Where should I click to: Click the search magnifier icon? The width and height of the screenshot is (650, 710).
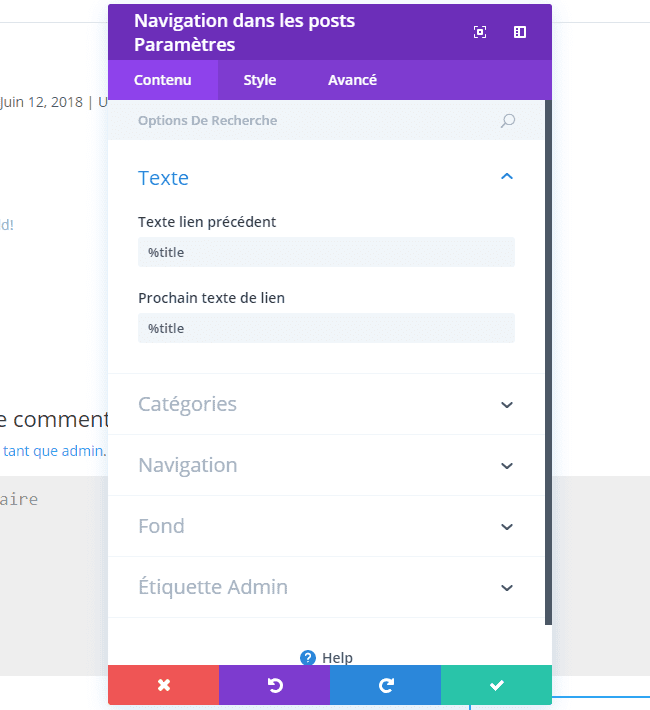(x=508, y=121)
